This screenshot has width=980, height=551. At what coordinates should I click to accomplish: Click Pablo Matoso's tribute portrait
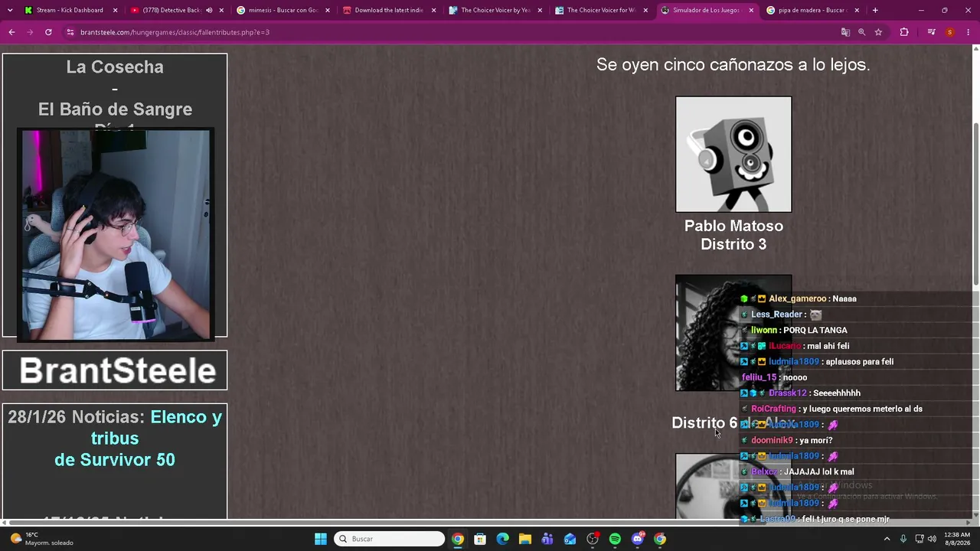pyautogui.click(x=733, y=154)
